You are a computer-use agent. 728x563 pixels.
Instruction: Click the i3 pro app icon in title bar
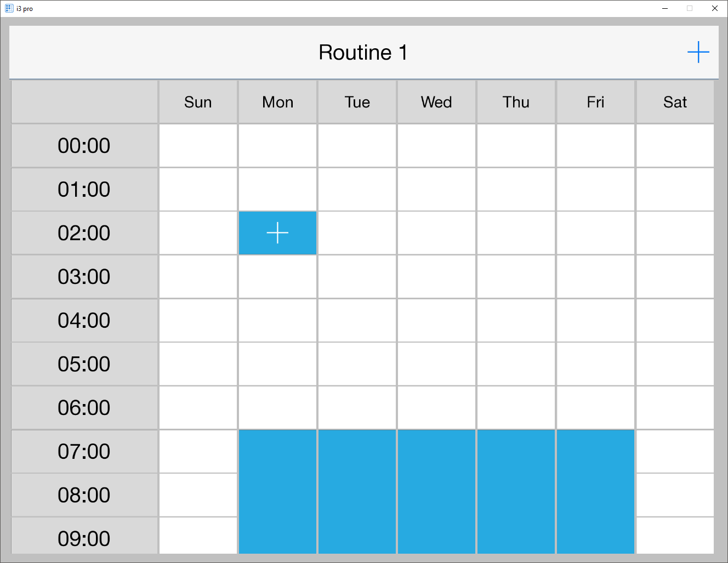[x=9, y=8]
